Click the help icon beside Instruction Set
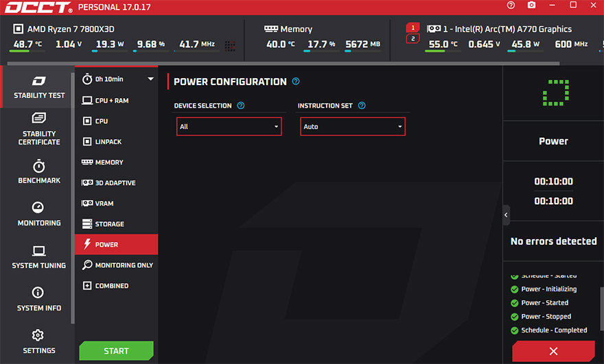604x364 pixels. [362, 106]
